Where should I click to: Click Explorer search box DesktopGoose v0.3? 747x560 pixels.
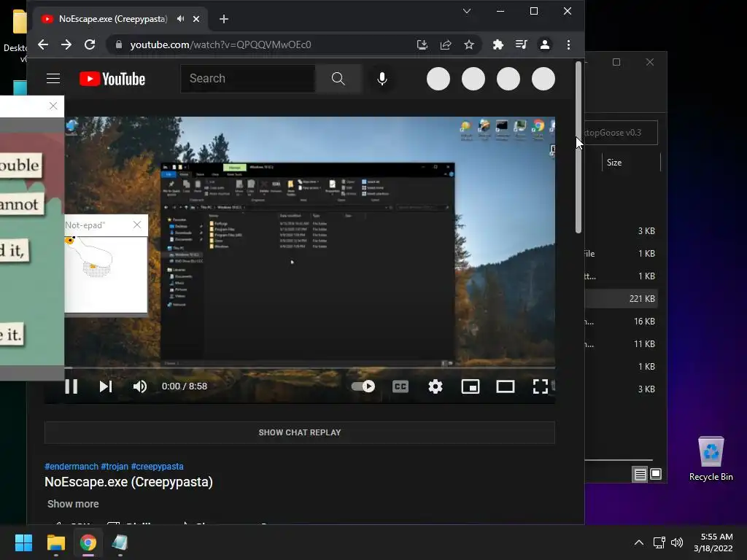(622, 133)
